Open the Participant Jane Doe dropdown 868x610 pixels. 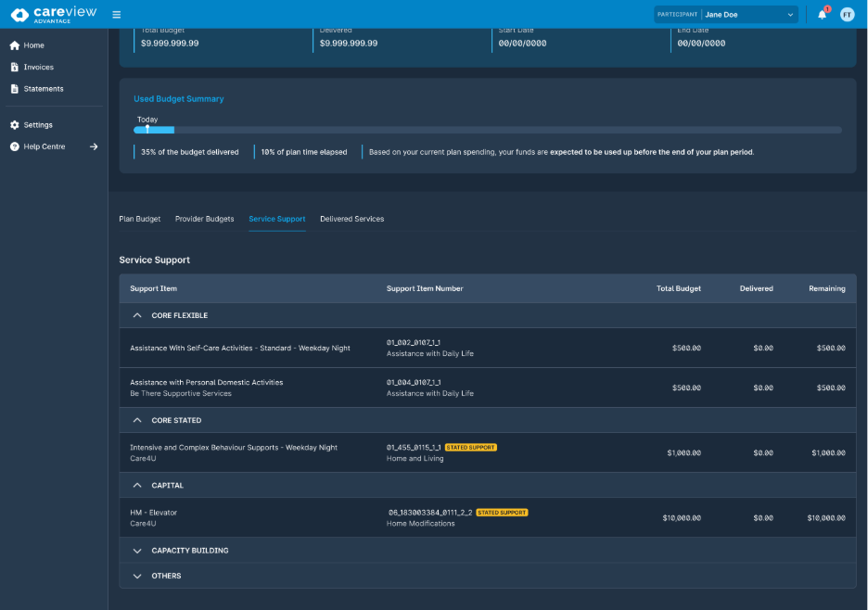[x=748, y=15]
